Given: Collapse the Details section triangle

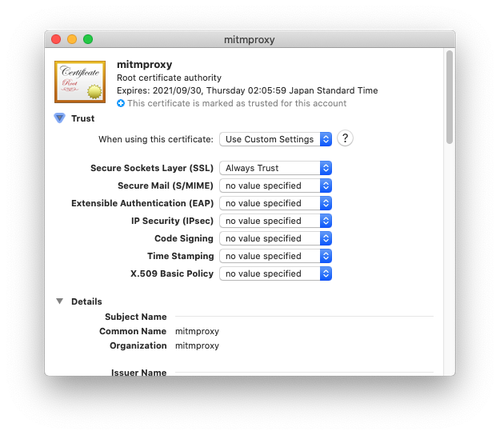Looking at the screenshot, I should tap(60, 301).
